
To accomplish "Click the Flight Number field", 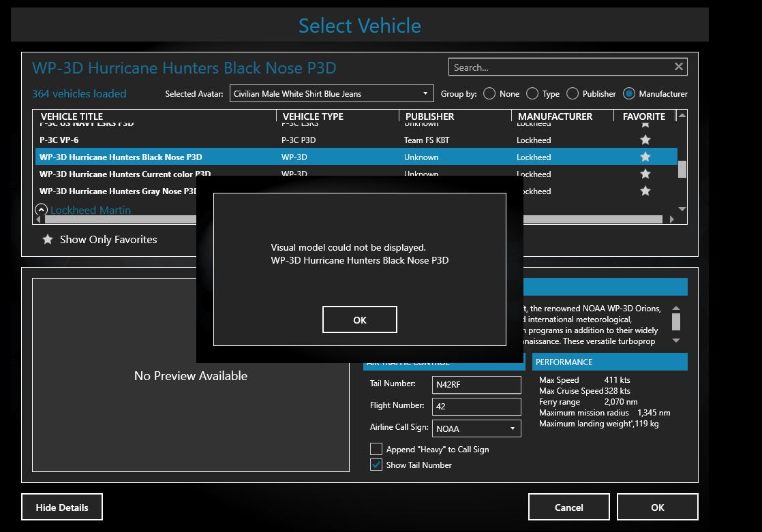I will [476, 407].
